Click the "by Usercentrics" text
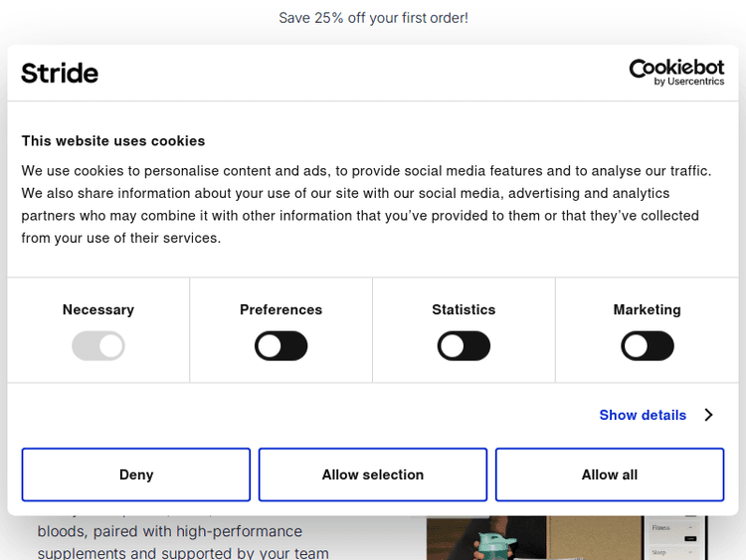Screen dimensions: 746x560 pyautogui.click(x=689, y=82)
